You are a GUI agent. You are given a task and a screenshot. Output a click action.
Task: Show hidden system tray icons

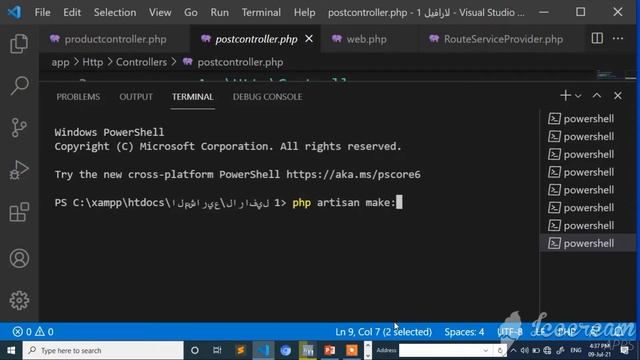coord(513,350)
